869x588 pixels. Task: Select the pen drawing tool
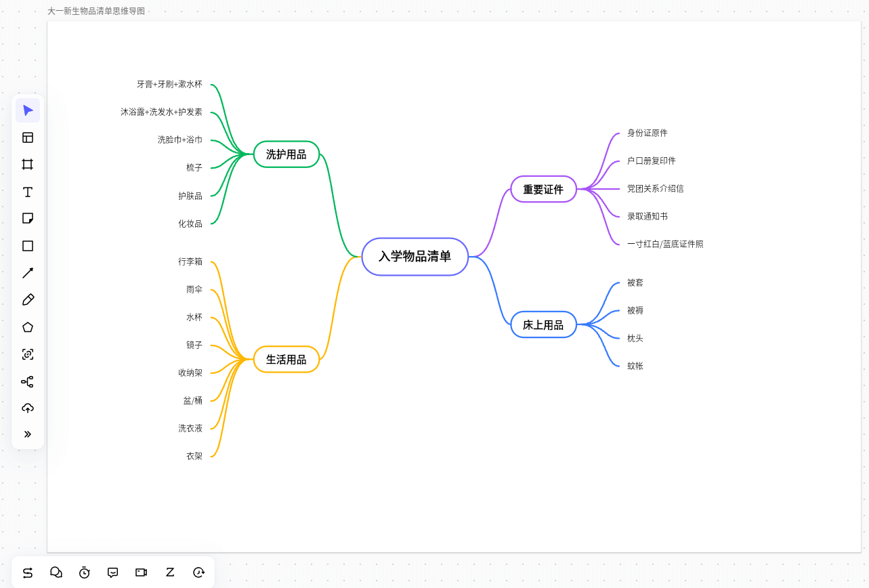pos(28,299)
